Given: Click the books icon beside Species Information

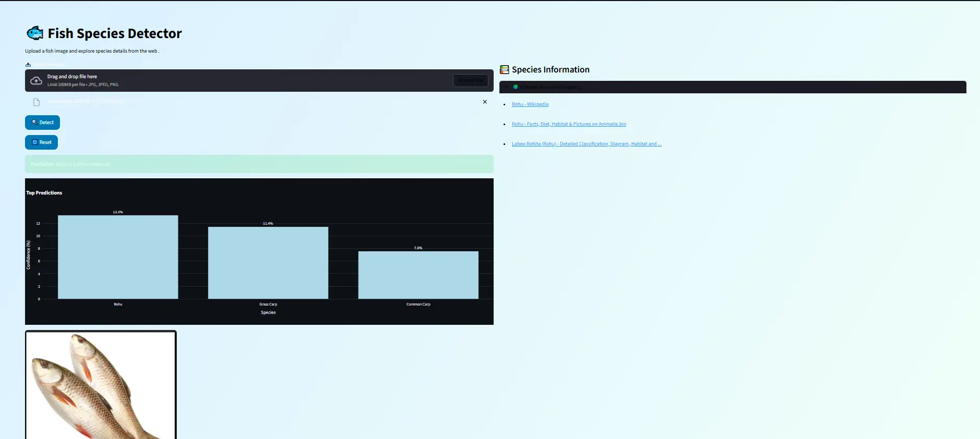Looking at the screenshot, I should click(504, 70).
